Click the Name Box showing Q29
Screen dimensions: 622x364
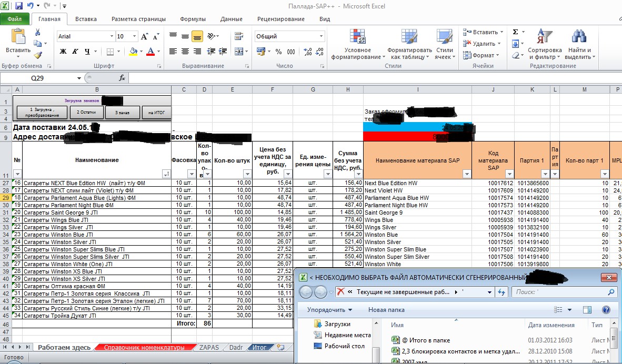pos(38,78)
